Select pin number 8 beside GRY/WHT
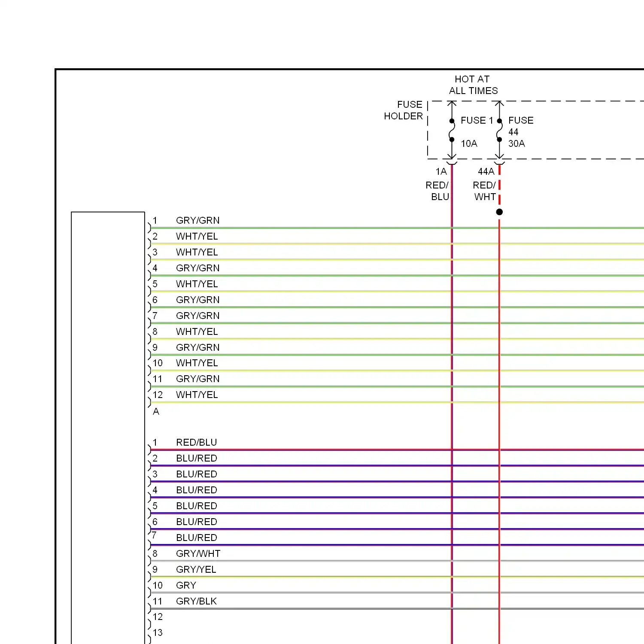 pyautogui.click(x=155, y=553)
